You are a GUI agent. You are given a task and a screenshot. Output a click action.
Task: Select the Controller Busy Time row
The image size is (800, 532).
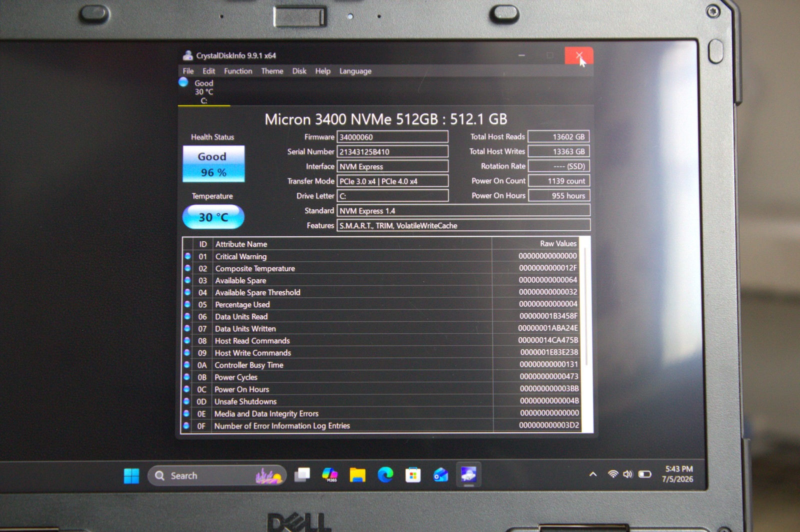coord(381,365)
